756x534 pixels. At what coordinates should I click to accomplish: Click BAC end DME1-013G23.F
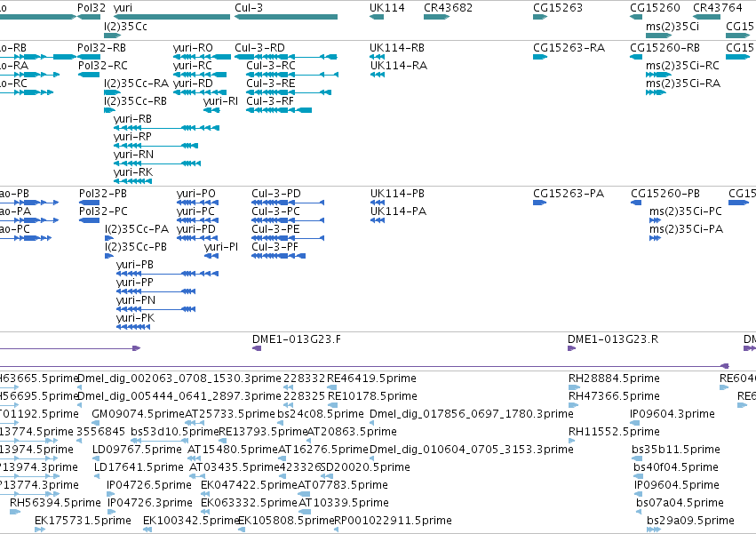(257, 348)
